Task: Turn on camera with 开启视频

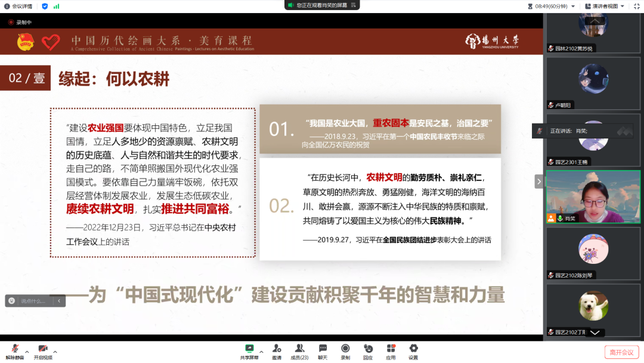Action: click(42, 349)
